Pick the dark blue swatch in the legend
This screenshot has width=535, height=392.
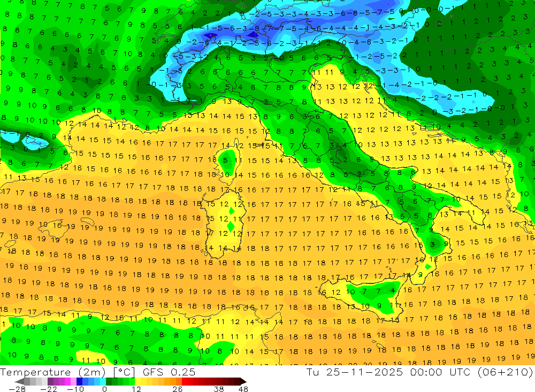80,381
